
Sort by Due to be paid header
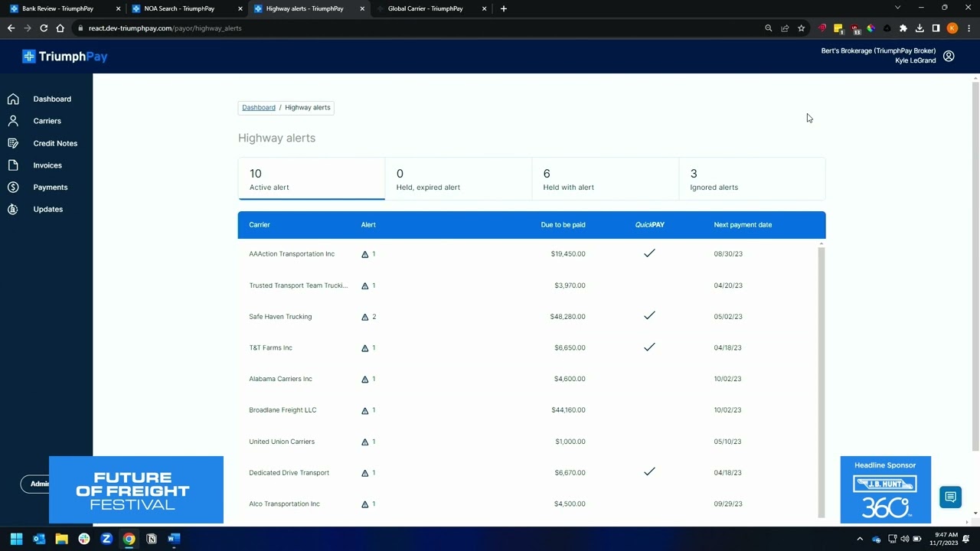(x=563, y=225)
